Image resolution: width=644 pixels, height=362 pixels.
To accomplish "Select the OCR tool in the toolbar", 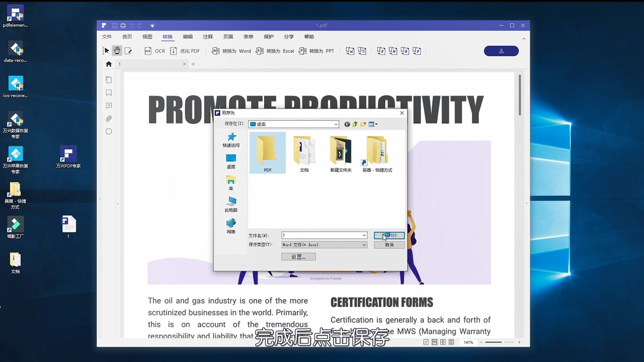I will tap(154, 51).
